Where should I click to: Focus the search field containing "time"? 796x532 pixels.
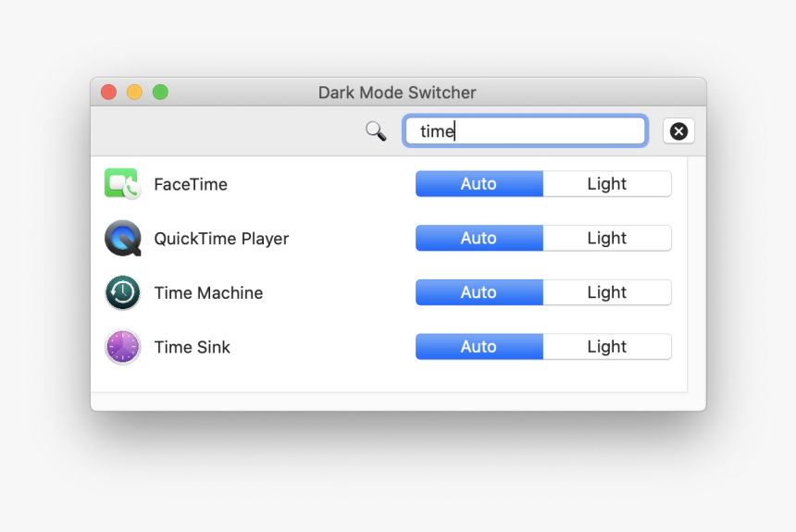tap(526, 131)
